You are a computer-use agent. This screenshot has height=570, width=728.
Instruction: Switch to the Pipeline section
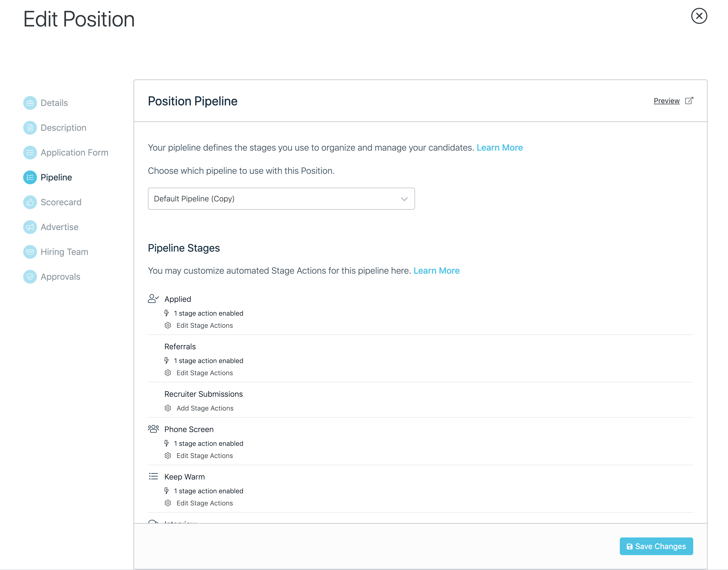click(x=56, y=177)
